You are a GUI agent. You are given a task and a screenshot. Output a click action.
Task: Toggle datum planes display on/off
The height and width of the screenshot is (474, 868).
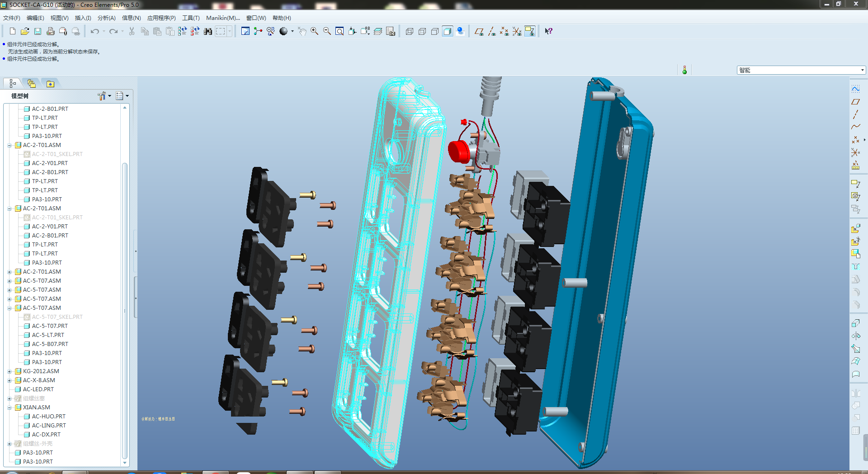(x=479, y=31)
